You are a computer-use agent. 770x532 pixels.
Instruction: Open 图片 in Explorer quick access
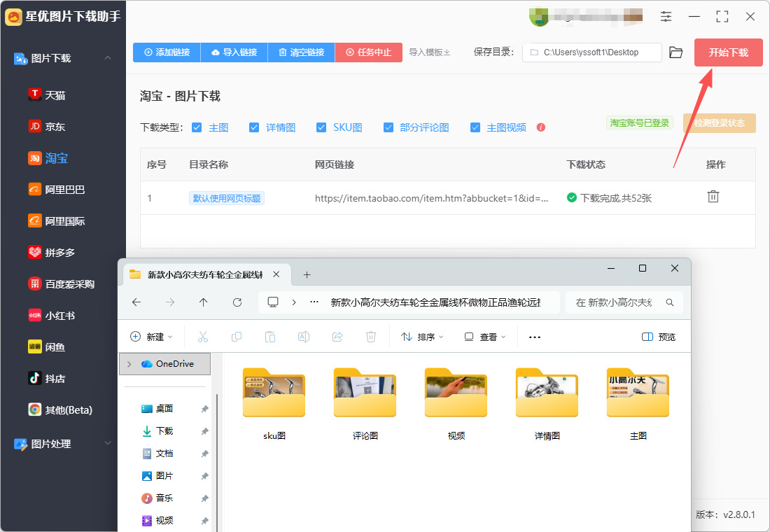coord(164,475)
